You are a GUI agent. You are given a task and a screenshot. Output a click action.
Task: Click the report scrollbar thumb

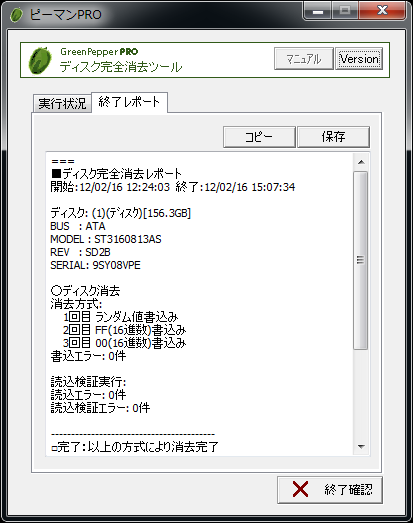(x=361, y=260)
